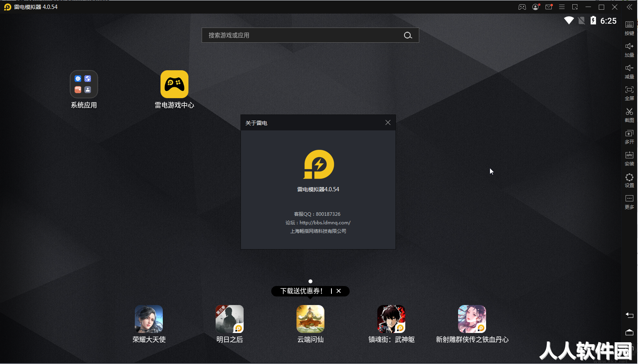Click the LDPlayer logo in title bar
638x364 pixels.
[7, 7]
